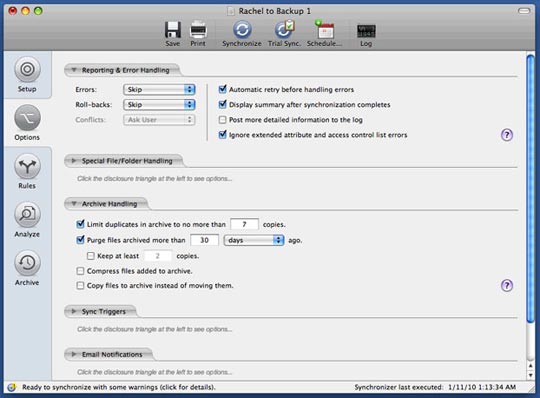Collapse Reporting & Error Handling section
The height and width of the screenshot is (398, 540).
tap(74, 70)
